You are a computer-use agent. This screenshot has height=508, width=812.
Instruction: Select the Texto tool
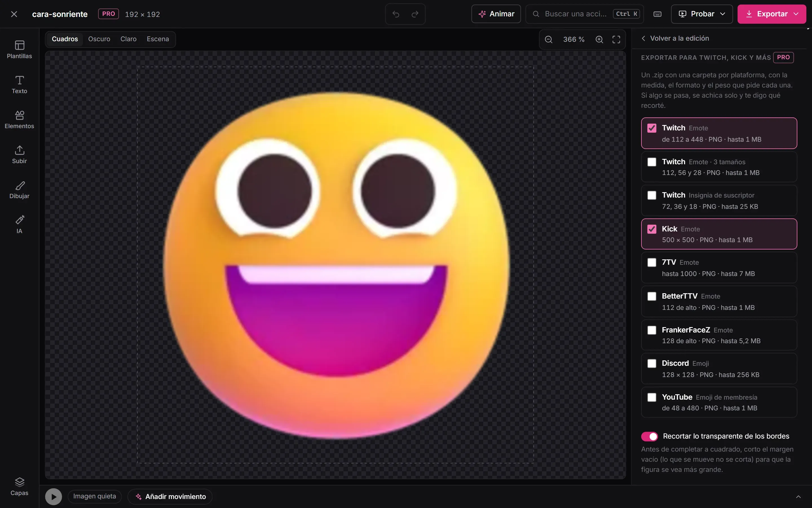pyautogui.click(x=19, y=85)
